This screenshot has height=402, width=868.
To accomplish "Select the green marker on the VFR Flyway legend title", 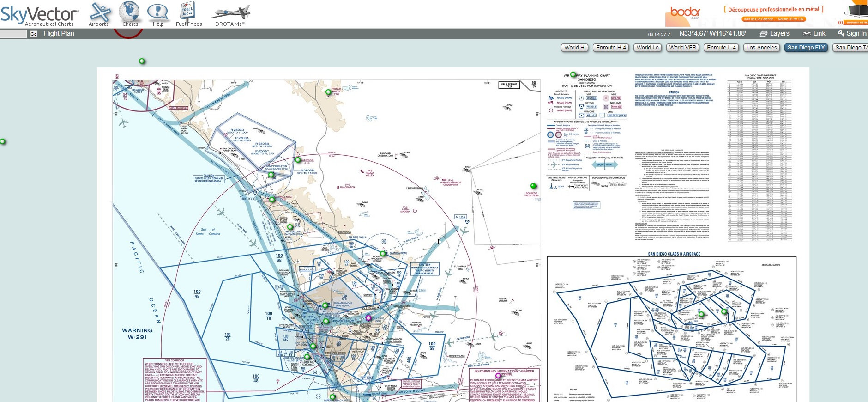I will [x=573, y=74].
